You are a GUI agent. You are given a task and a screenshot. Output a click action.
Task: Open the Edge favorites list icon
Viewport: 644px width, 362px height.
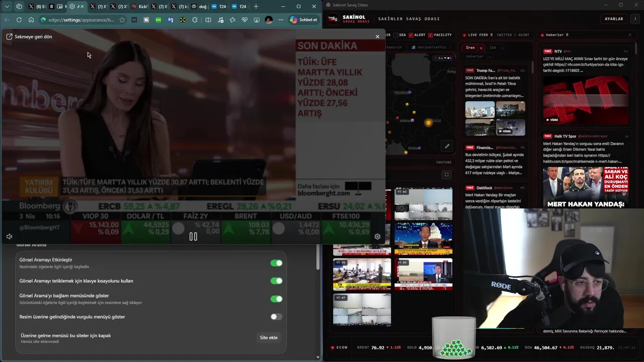click(x=232, y=20)
